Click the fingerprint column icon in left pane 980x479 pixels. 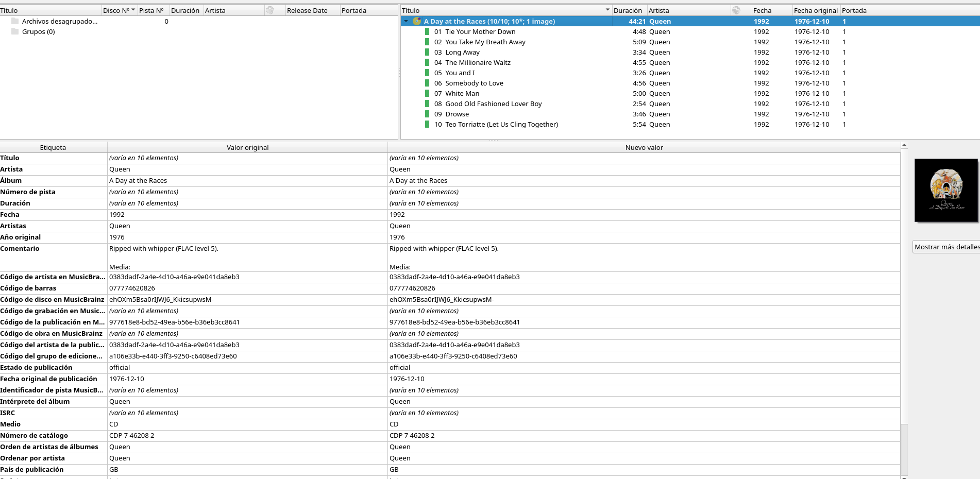pos(270,10)
